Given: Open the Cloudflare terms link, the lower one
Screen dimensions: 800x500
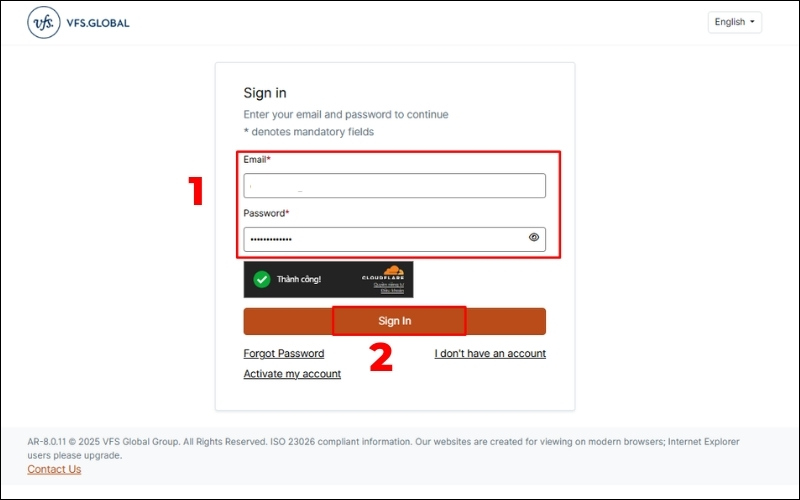Looking at the screenshot, I should pos(392,291).
